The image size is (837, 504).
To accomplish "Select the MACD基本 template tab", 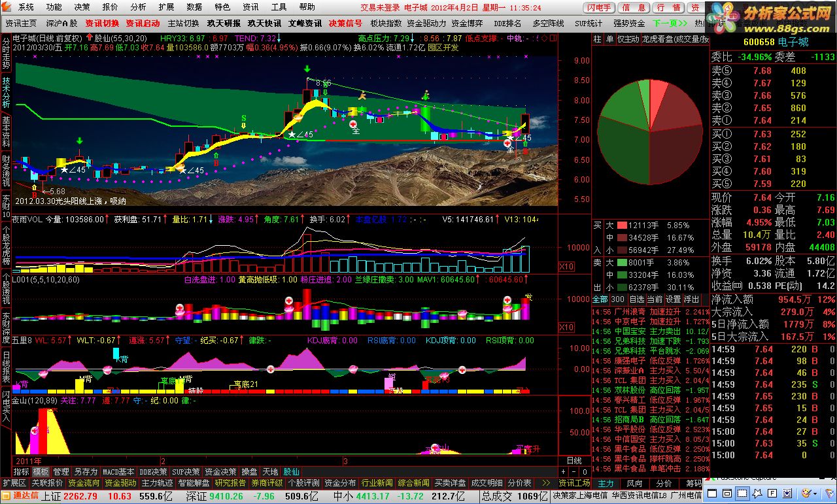I will point(119,471).
